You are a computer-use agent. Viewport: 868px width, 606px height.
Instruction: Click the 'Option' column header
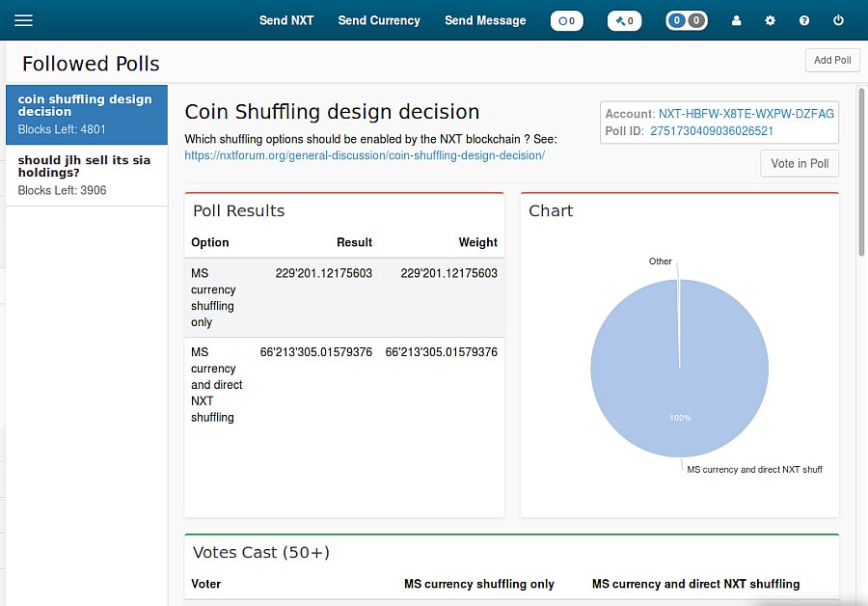(x=210, y=242)
